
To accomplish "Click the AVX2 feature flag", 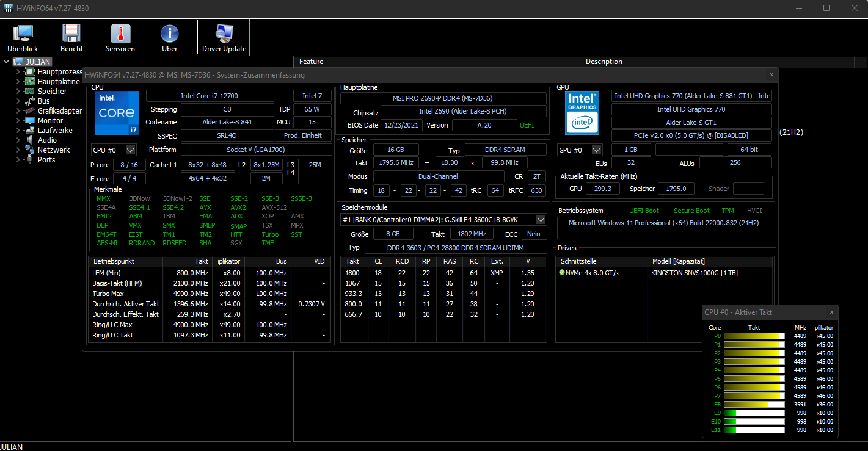I will (238, 207).
